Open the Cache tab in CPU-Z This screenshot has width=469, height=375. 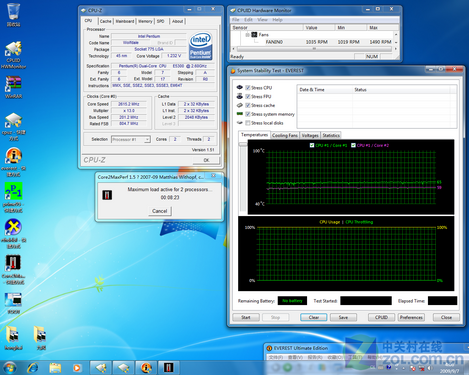click(x=106, y=21)
